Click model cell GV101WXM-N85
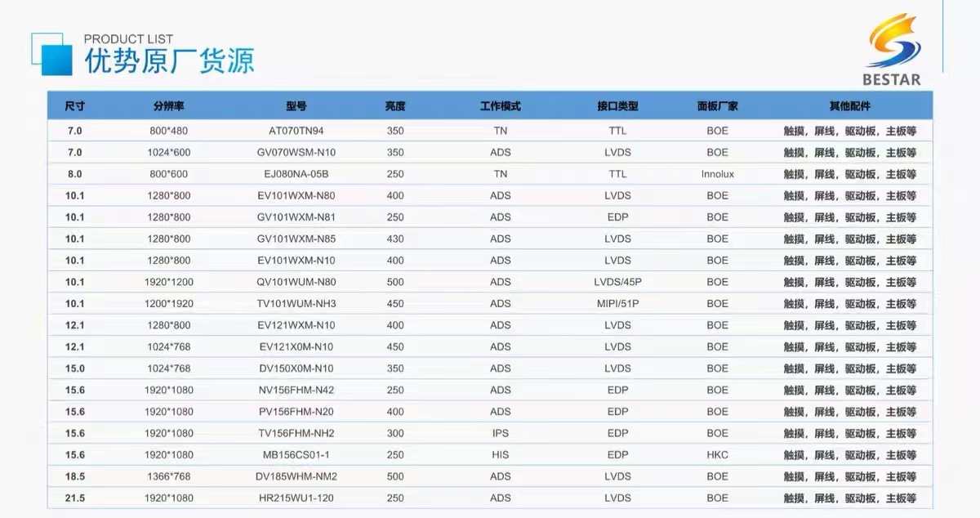 [x=296, y=239]
